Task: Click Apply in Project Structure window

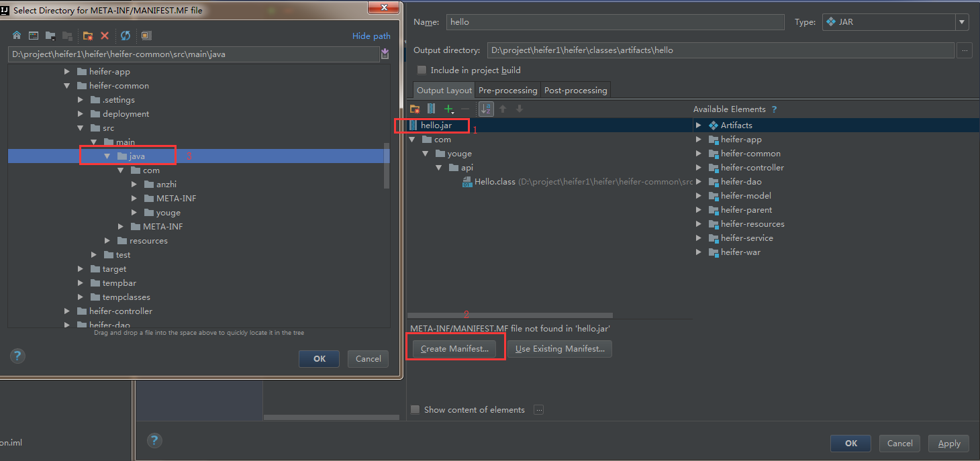Action: click(x=949, y=444)
